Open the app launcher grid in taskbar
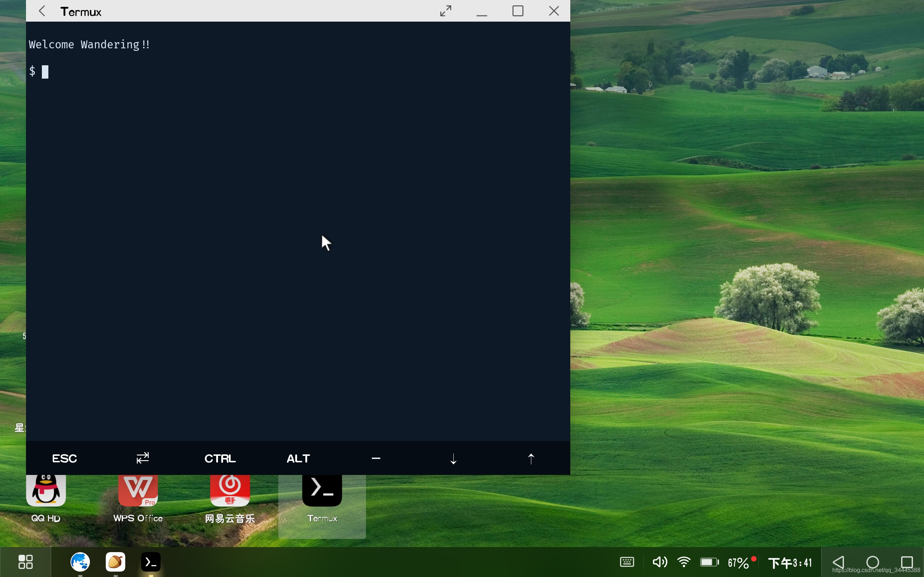The width and height of the screenshot is (924, 577). [x=26, y=562]
